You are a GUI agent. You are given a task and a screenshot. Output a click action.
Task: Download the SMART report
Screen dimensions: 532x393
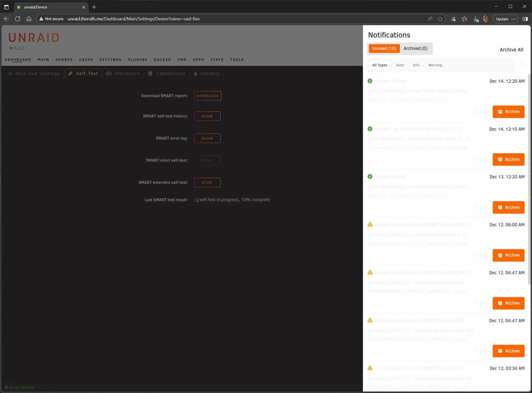click(x=207, y=96)
